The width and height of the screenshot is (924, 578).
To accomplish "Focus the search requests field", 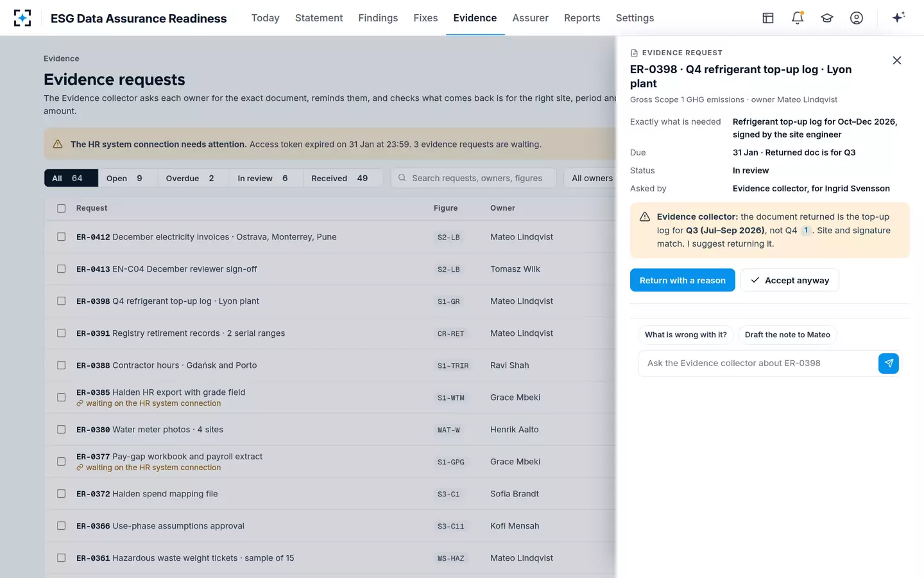I will (474, 178).
